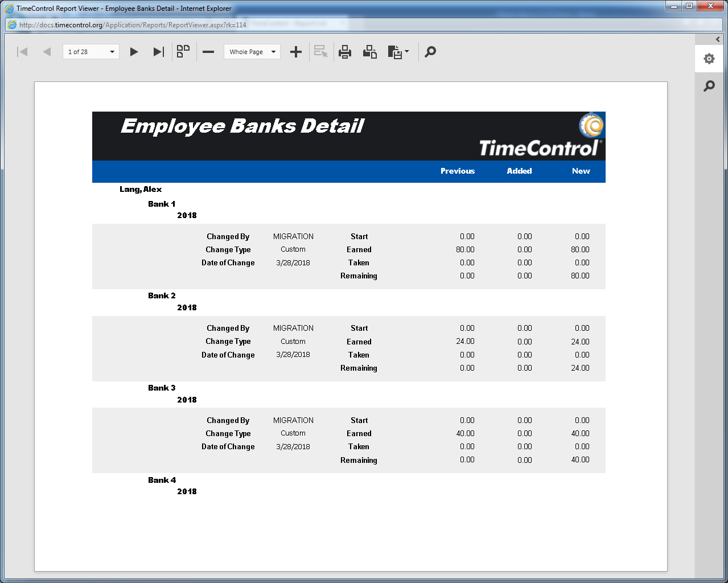The height and width of the screenshot is (583, 728).
Task: Zoom out with the minus button
Action: (208, 52)
